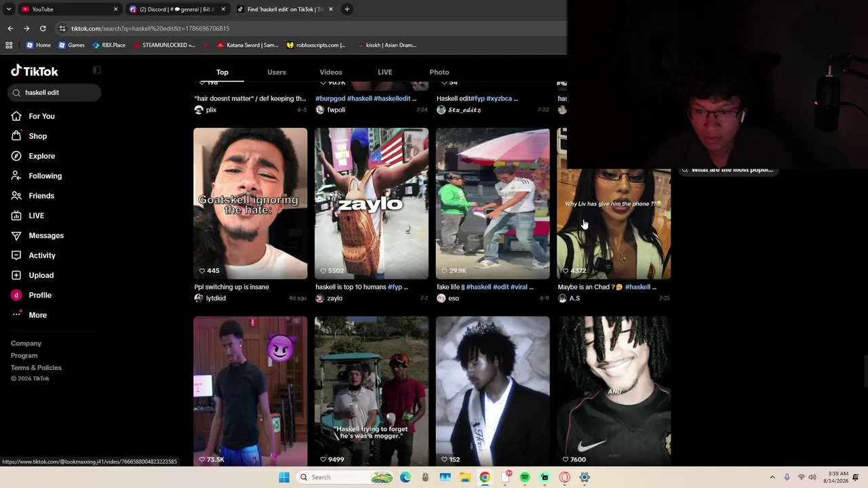Go back with the browser back arrow
Screen dimensions: 868x488
(x=10, y=28)
